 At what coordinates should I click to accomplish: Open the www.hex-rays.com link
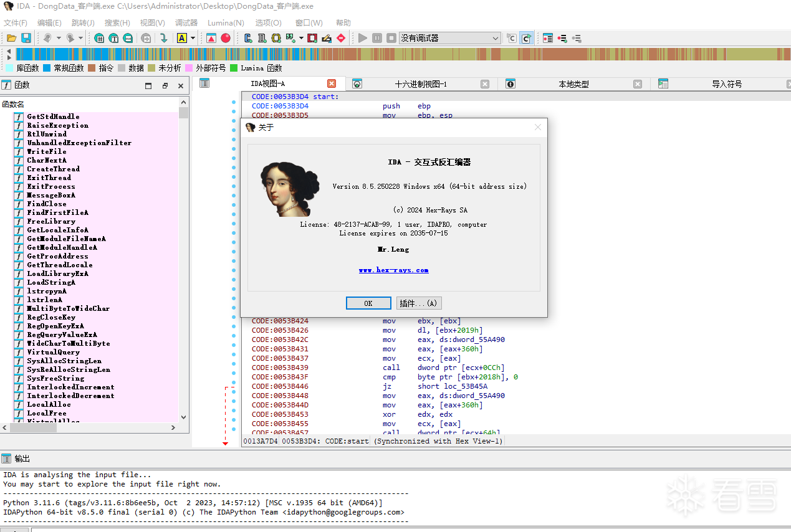[393, 270]
